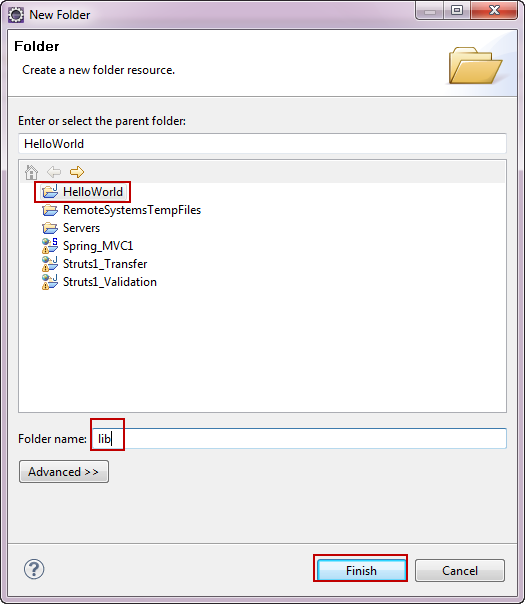Select RemoteSystemsTempFiles in the folder tree

[132, 210]
